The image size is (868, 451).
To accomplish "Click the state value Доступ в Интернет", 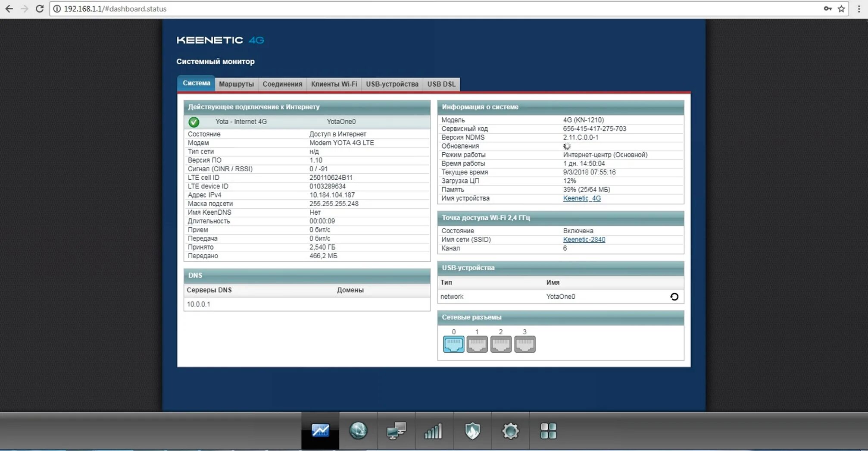I will click(337, 134).
